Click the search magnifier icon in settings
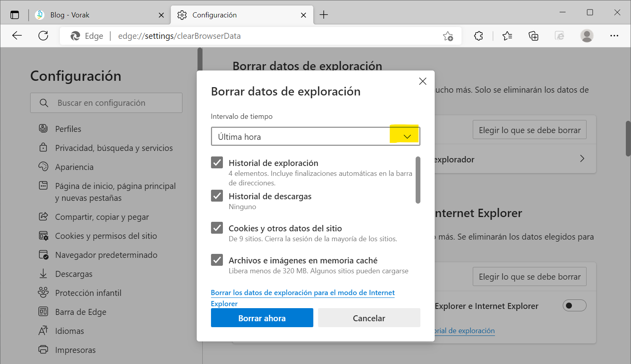This screenshot has width=631, height=364. point(44,103)
